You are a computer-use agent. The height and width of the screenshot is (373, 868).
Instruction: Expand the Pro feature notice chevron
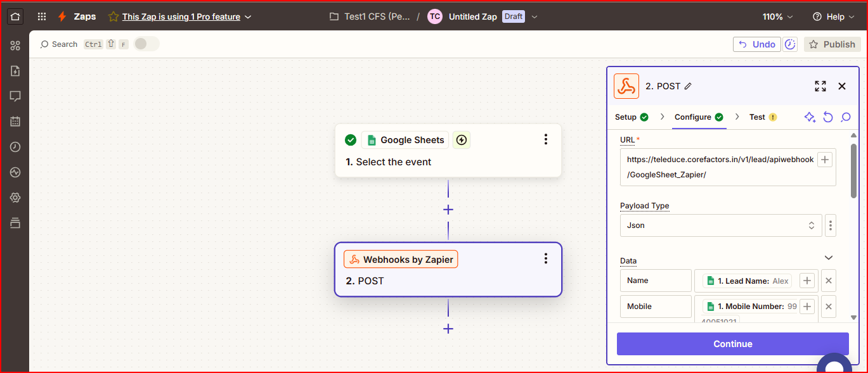(248, 17)
